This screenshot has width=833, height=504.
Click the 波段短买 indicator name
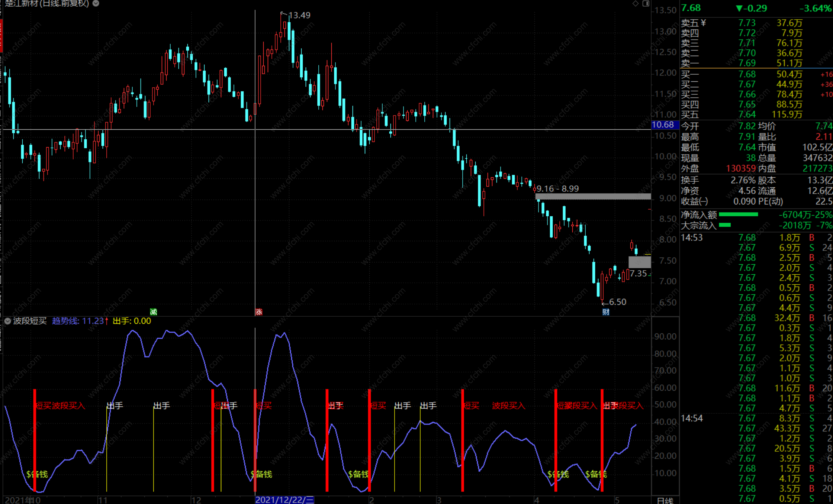tap(30, 321)
